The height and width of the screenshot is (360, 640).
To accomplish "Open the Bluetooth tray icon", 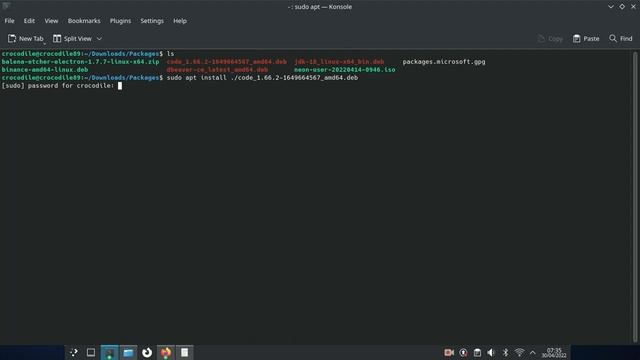I will [505, 352].
